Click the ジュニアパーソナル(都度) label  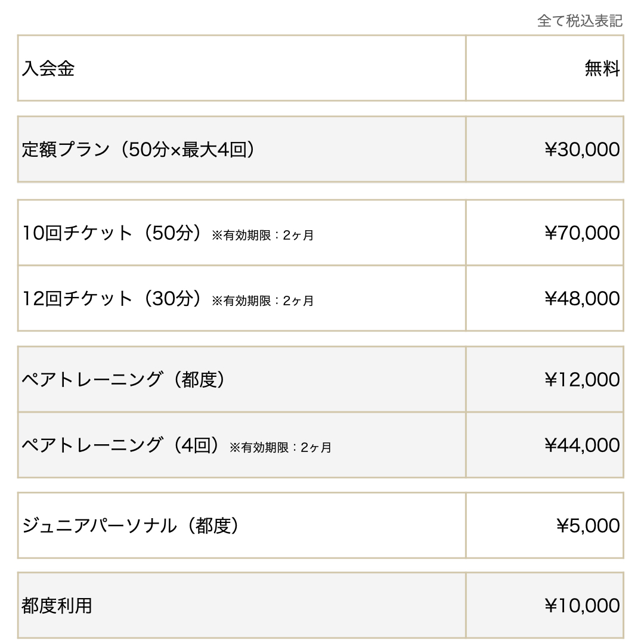click(131, 526)
